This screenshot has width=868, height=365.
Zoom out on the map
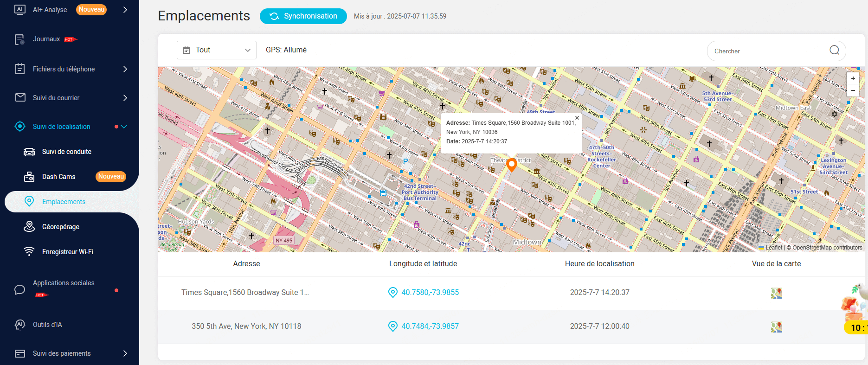click(853, 90)
